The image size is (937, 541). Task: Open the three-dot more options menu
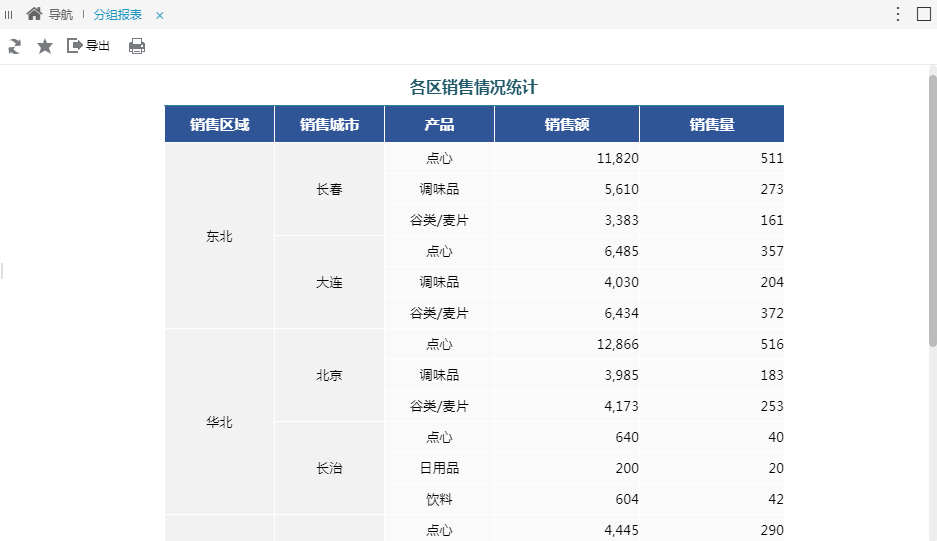click(x=898, y=14)
